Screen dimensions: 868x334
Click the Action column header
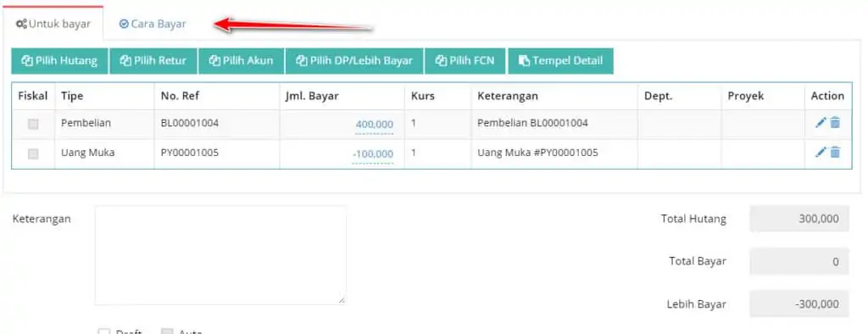point(828,96)
